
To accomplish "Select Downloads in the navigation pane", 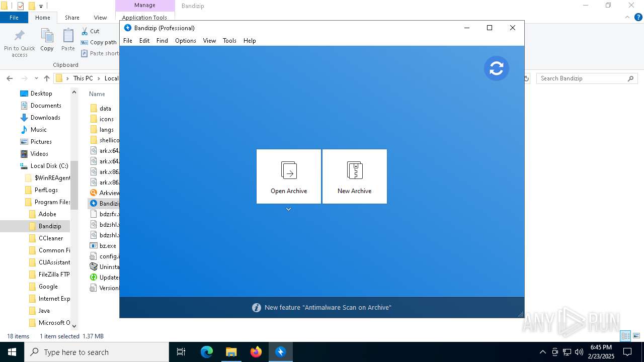I will (x=45, y=118).
